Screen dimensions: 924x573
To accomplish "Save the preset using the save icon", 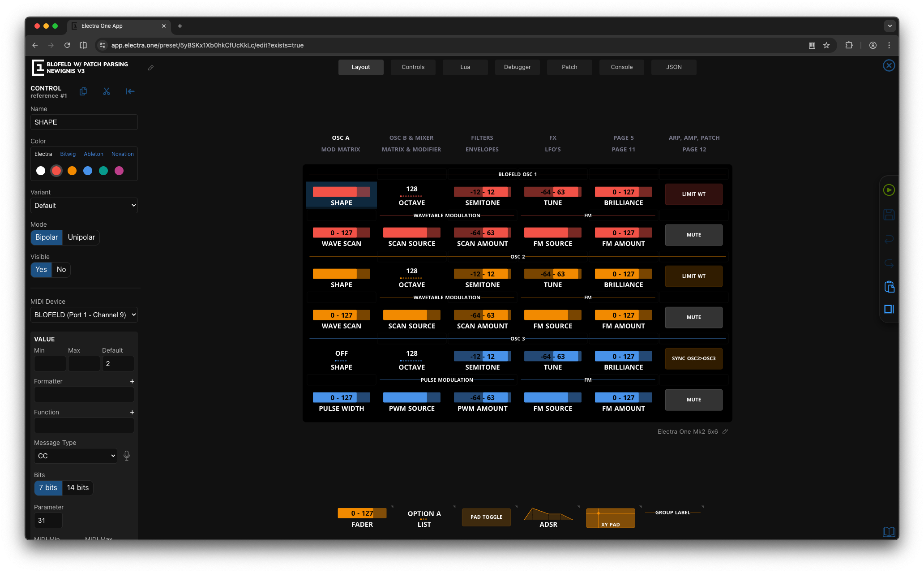I will point(889,214).
